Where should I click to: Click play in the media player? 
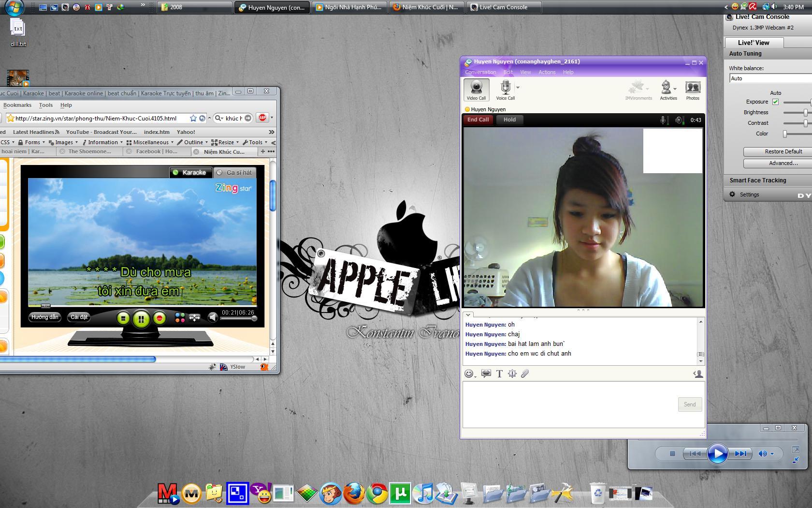(x=717, y=454)
